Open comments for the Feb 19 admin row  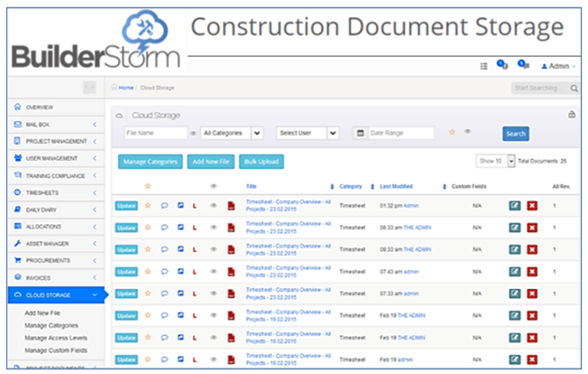coord(164,359)
